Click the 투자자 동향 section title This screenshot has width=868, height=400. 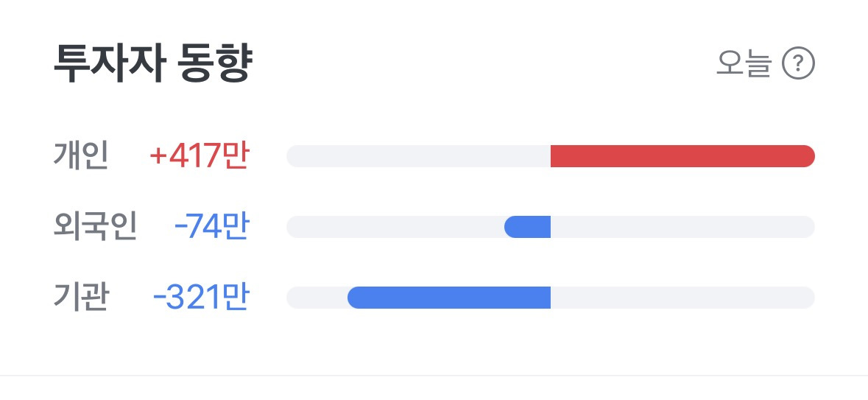(x=153, y=63)
